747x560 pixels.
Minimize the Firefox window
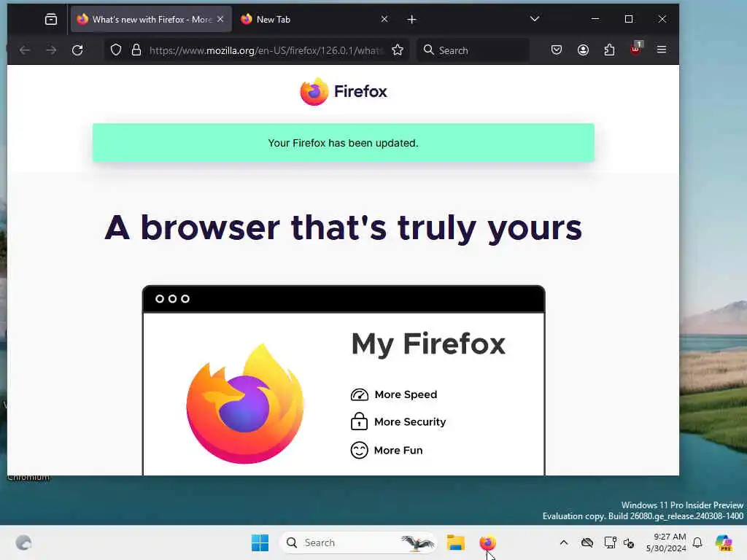[595, 19]
